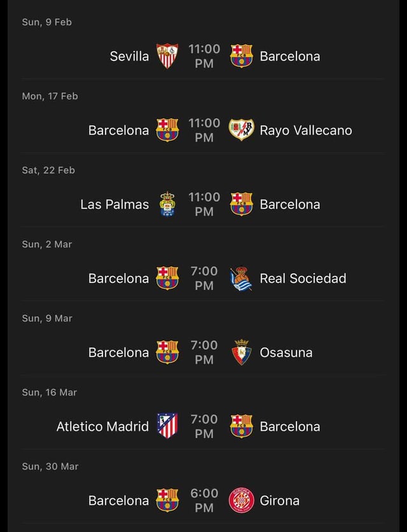Click the Las Palmas club crest

point(167,204)
